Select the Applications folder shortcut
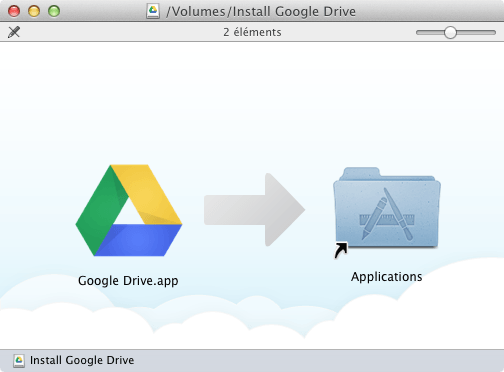504x372 pixels. (x=387, y=212)
